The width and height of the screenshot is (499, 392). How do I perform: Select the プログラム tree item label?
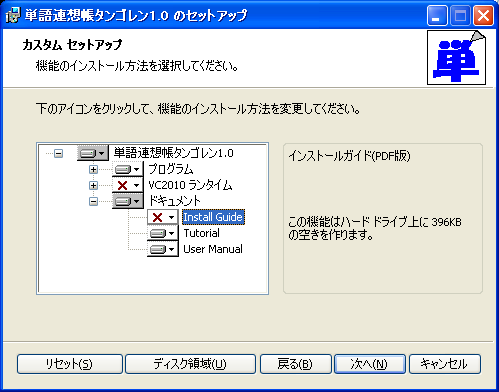tap(171, 169)
